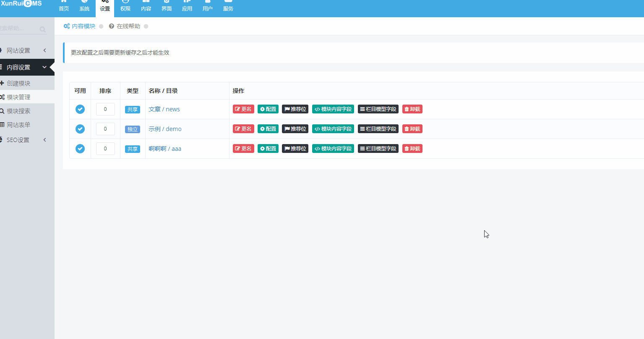Toggle availability of the 示例 / demo module

(x=80, y=129)
